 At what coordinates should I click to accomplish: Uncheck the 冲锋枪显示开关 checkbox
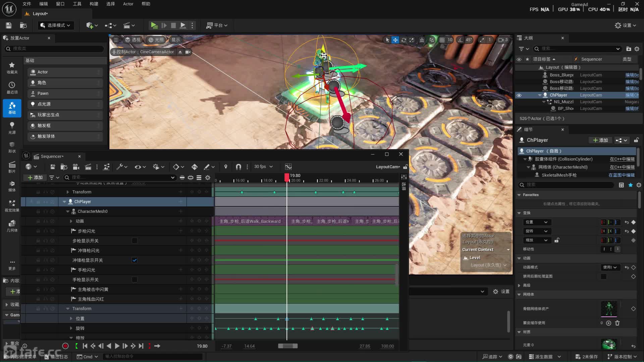(135, 260)
